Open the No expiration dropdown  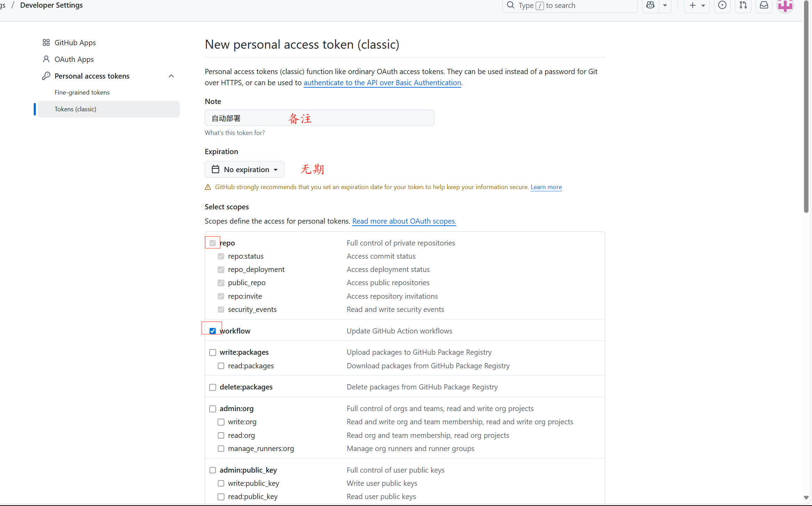[244, 169]
